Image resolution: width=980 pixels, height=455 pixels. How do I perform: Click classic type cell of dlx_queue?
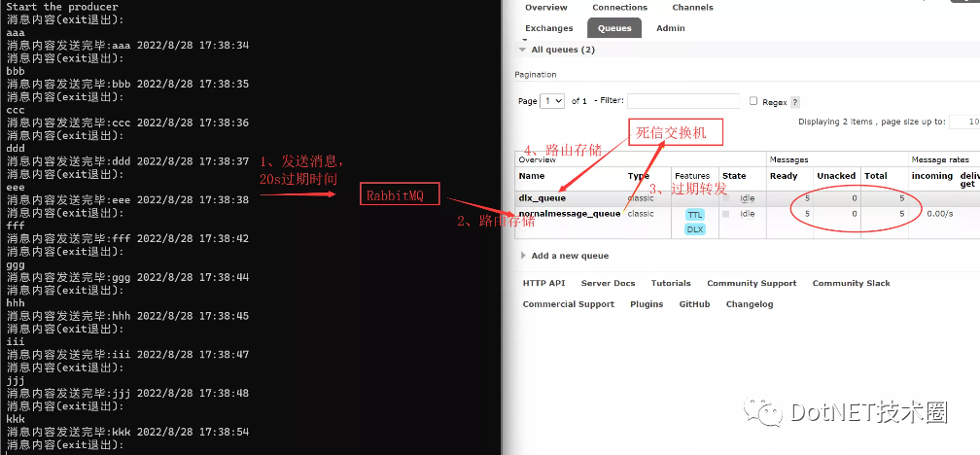coord(641,198)
